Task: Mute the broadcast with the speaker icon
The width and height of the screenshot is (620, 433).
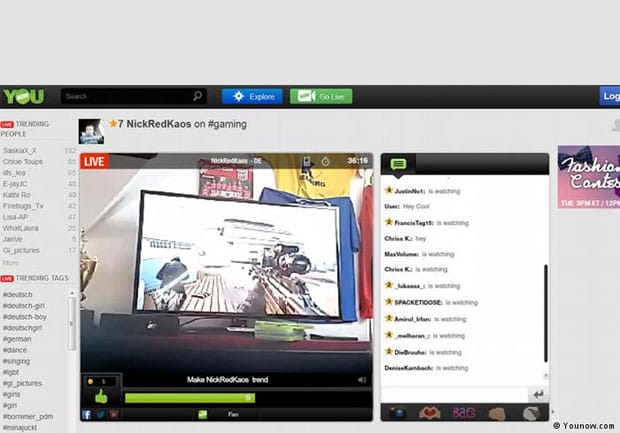Action: pos(362,380)
